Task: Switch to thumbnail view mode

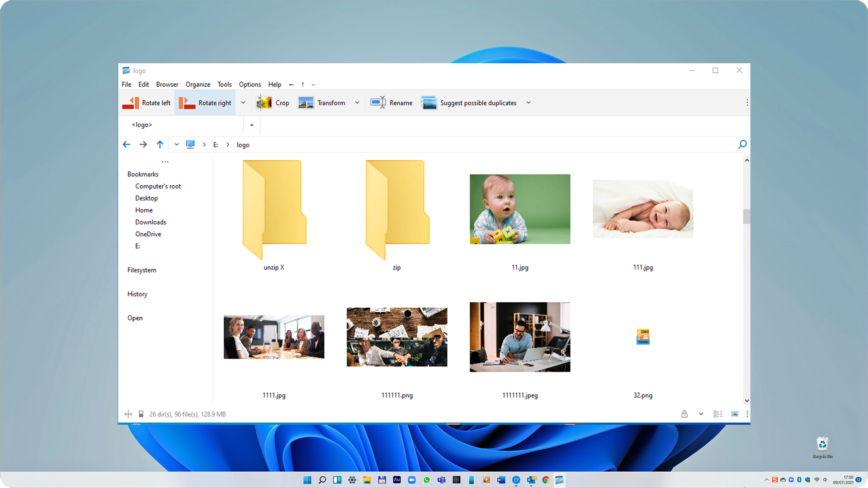Action: 735,414
